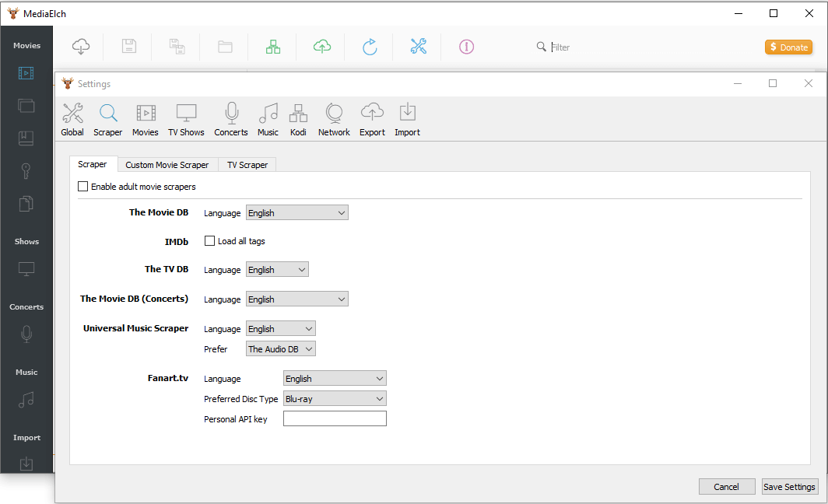The image size is (828, 504).
Task: Open The Movie DB language dropdown
Action: coord(296,212)
